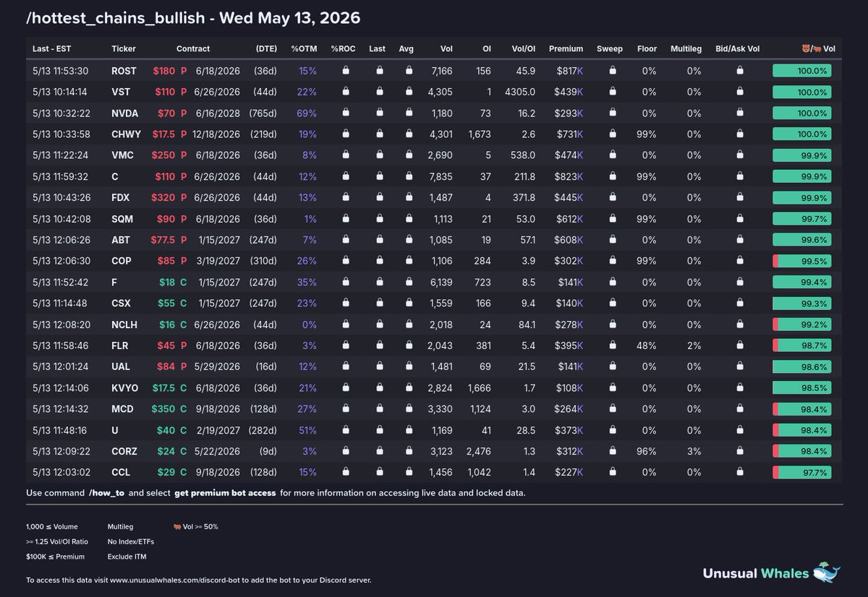Click the %ROC lock icon in KVYO row
This screenshot has width=868, height=597.
(346, 387)
